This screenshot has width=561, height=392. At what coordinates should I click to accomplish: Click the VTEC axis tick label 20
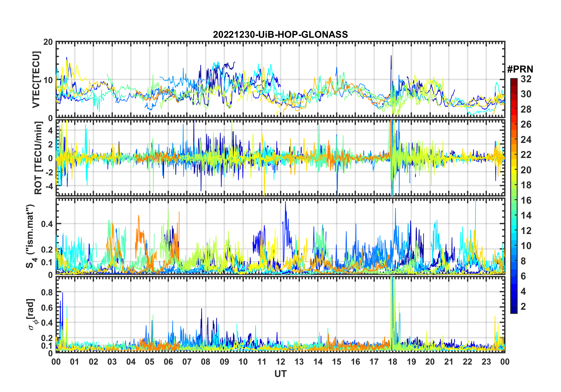pos(48,42)
